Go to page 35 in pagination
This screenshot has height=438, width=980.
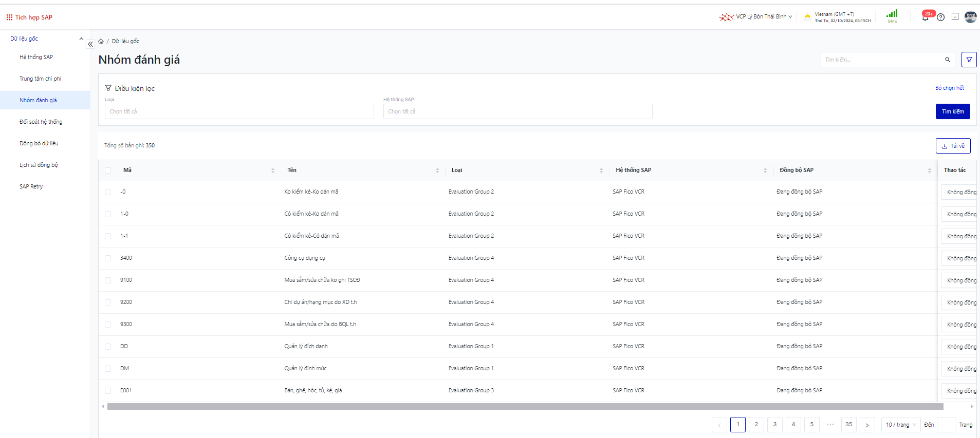point(848,425)
